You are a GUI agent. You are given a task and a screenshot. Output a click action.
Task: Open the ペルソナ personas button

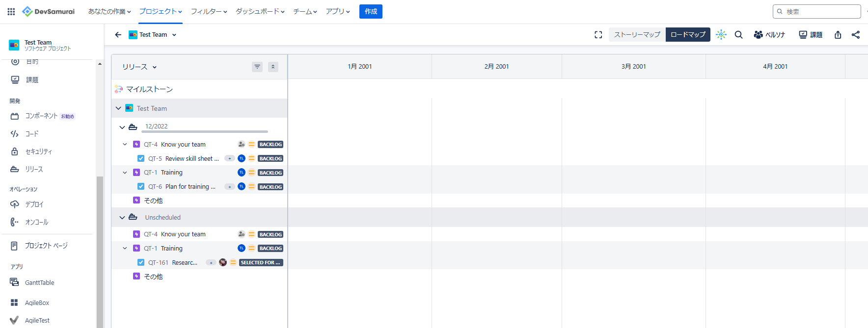(769, 35)
